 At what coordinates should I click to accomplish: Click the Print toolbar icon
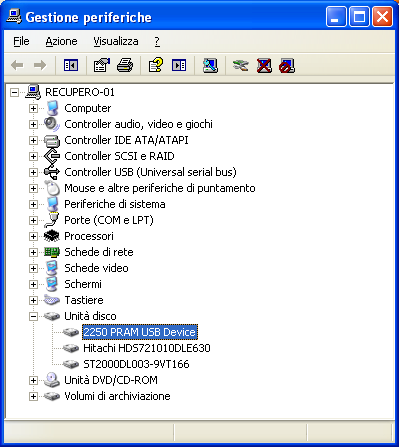(125, 65)
